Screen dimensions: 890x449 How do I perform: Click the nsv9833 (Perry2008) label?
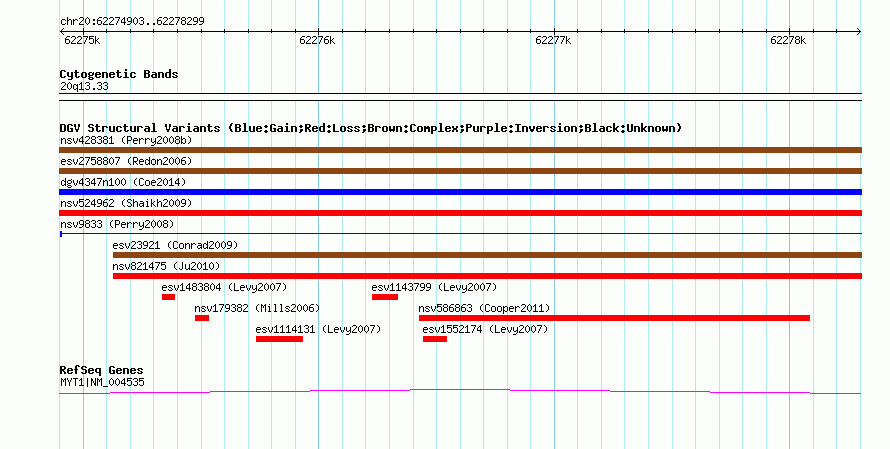tap(117, 224)
